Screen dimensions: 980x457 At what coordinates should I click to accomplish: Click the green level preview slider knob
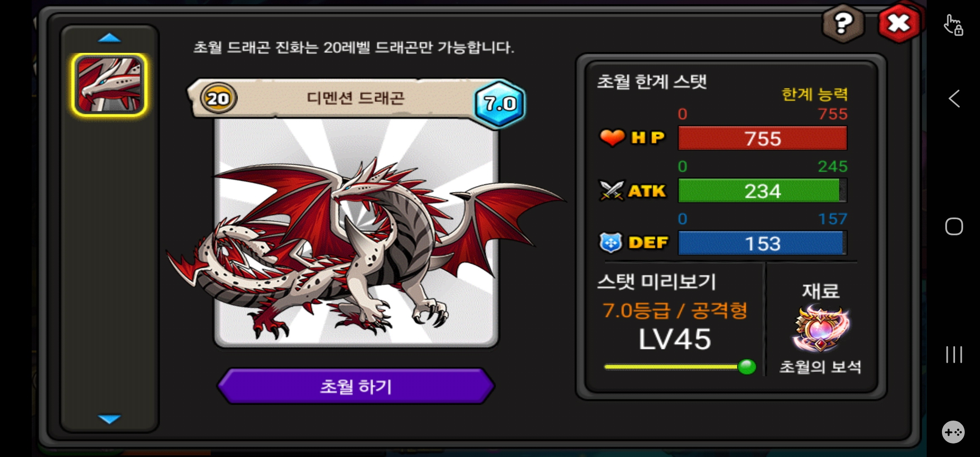click(x=747, y=366)
